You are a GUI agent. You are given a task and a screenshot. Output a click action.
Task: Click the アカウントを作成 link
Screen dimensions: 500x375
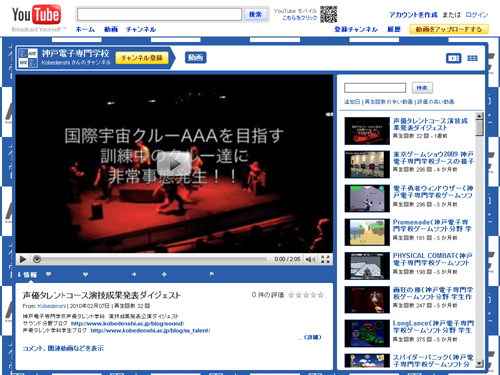[x=413, y=15]
